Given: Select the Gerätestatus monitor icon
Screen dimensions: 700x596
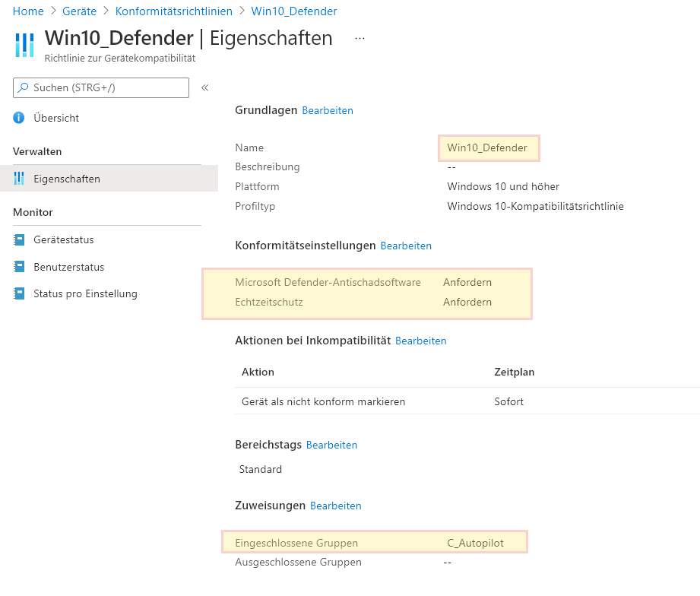Looking at the screenshot, I should [21, 240].
